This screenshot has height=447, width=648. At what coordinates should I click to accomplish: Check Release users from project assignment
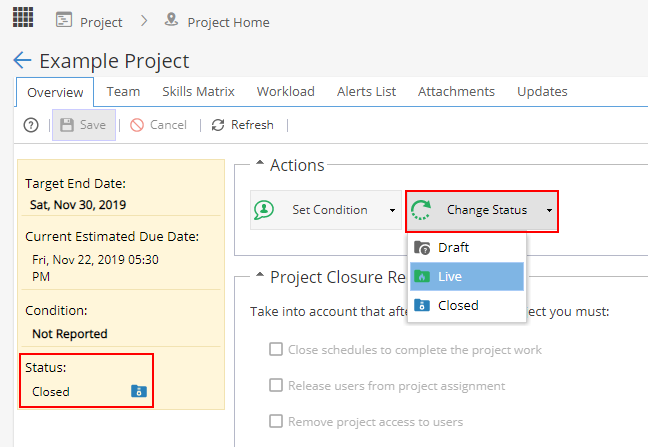tap(276, 385)
